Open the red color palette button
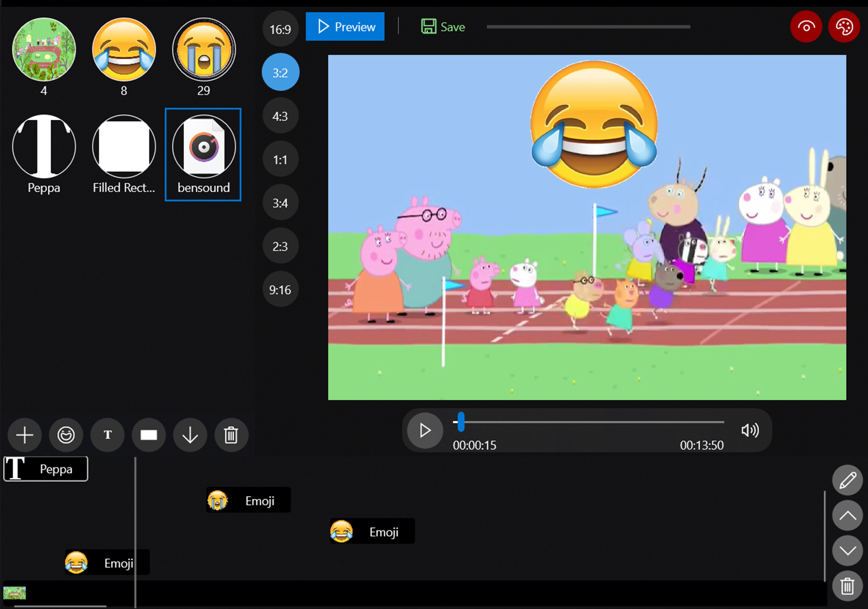 [844, 27]
